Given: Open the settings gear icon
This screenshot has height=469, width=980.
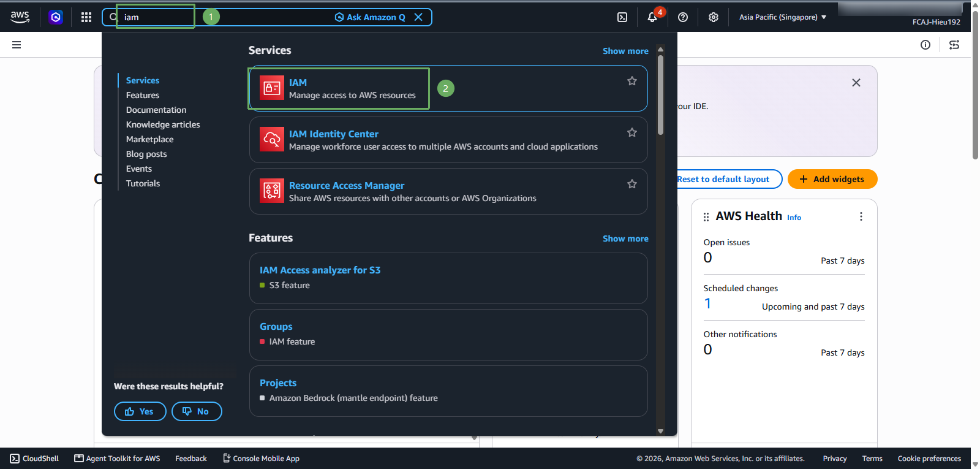Looking at the screenshot, I should [714, 17].
